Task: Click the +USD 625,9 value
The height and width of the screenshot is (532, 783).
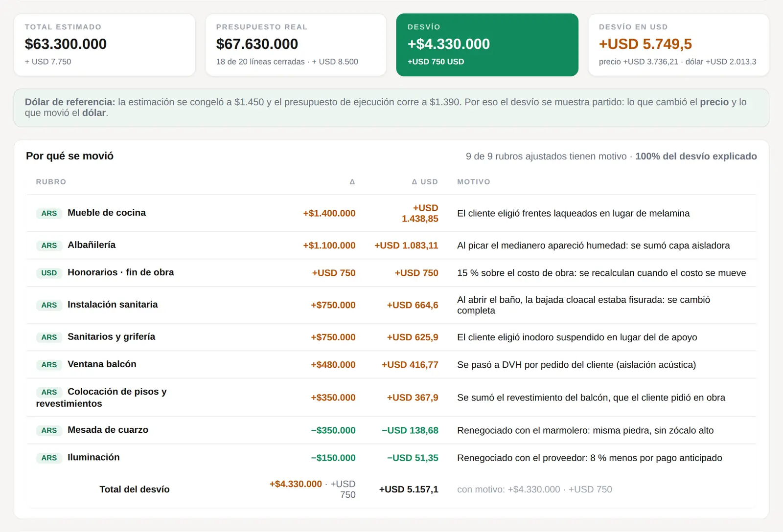Action: (x=413, y=337)
